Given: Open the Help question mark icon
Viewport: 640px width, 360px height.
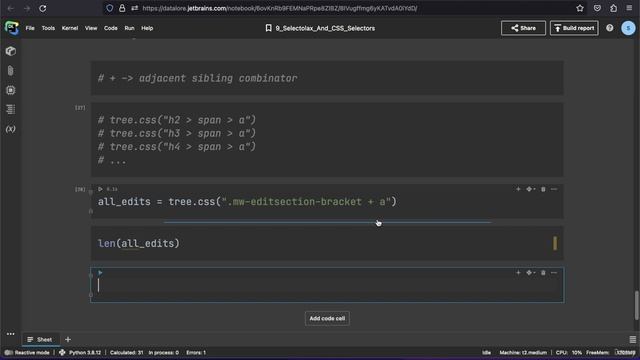Looking at the screenshot, I should [x=609, y=28].
